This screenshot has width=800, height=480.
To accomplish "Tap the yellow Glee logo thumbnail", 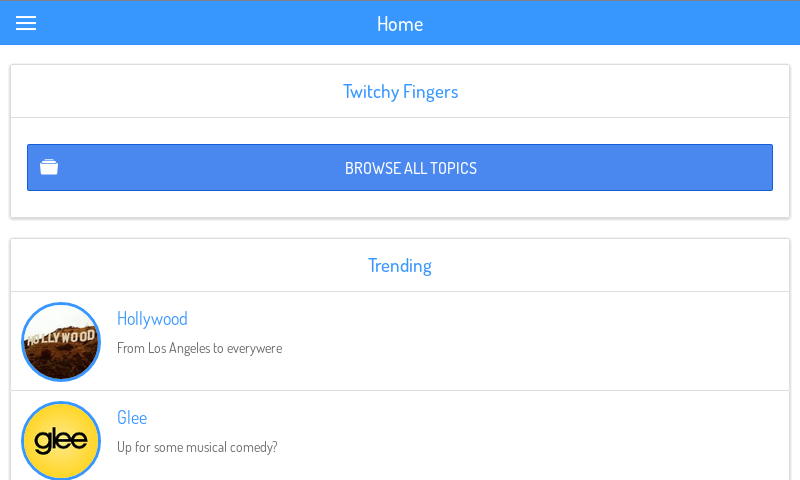I will (61, 441).
